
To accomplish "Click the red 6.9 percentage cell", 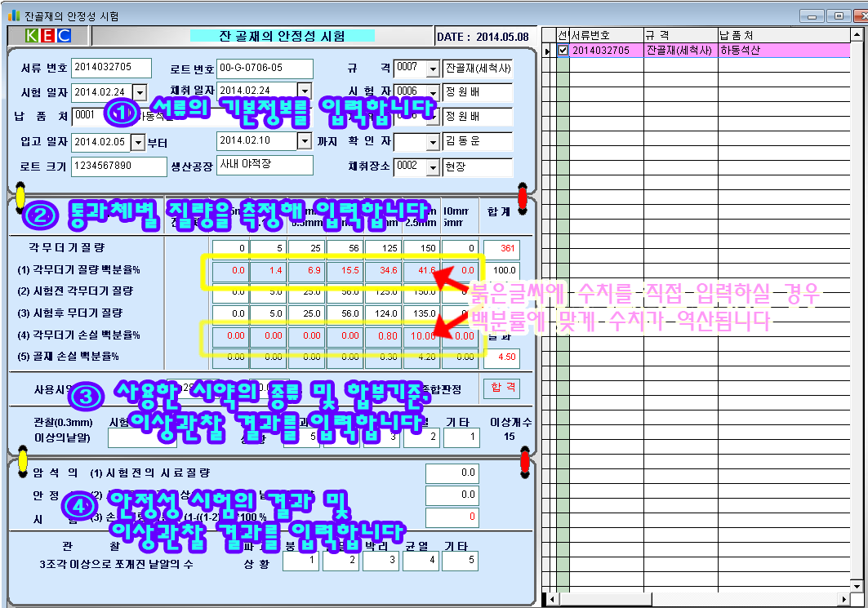I will tap(307, 270).
